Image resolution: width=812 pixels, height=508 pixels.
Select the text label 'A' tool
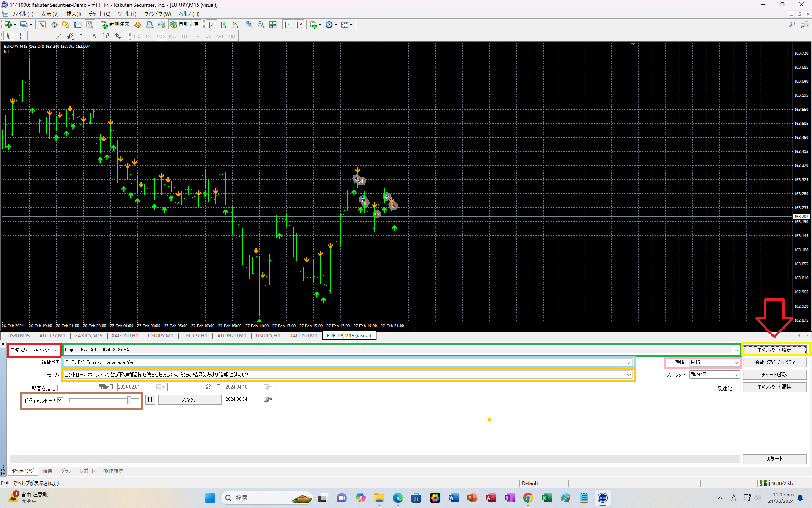click(x=94, y=36)
